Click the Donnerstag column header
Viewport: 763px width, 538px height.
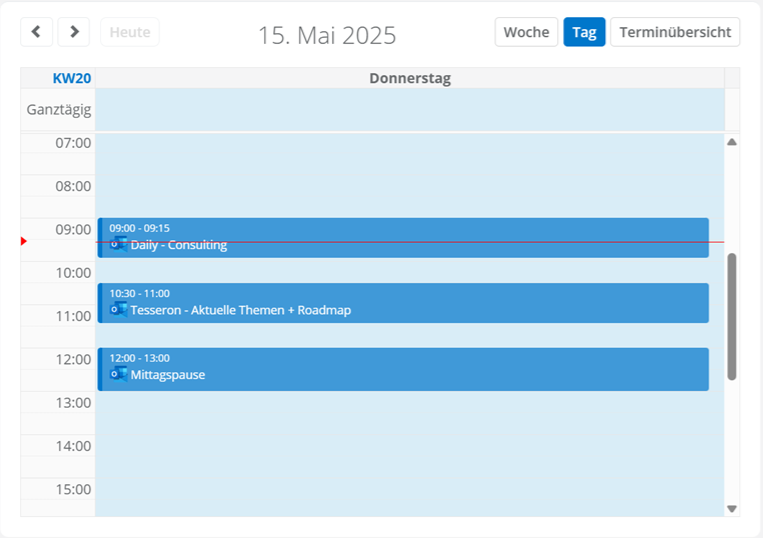(x=409, y=78)
